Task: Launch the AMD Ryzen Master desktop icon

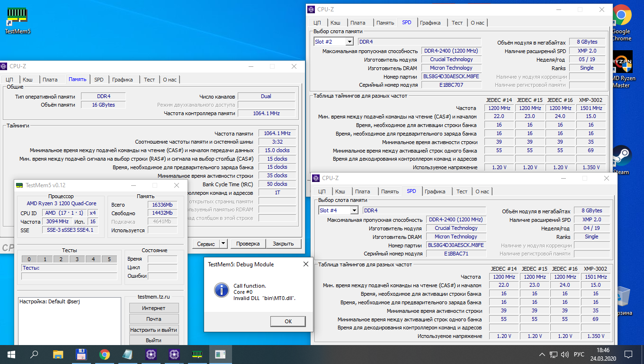Action: [621, 70]
